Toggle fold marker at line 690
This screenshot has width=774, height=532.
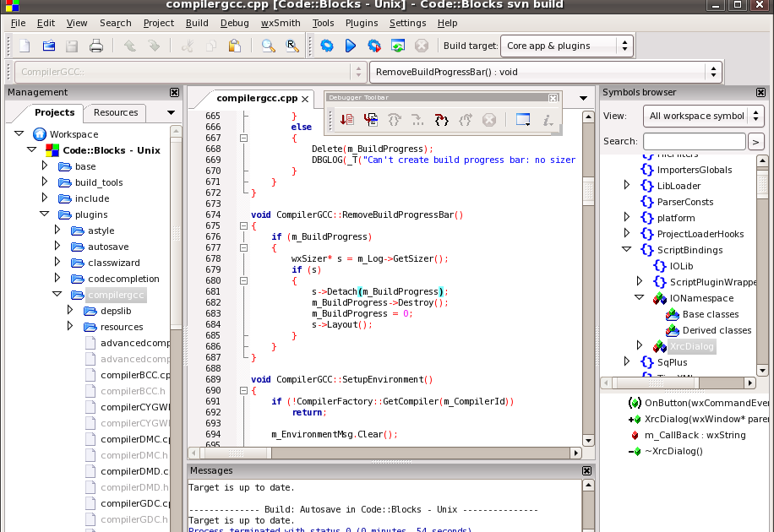coord(243,390)
